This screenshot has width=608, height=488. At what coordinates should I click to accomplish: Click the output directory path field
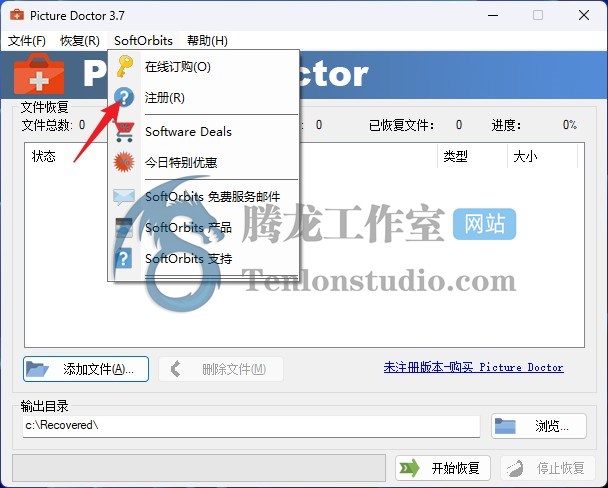pyautogui.click(x=251, y=426)
